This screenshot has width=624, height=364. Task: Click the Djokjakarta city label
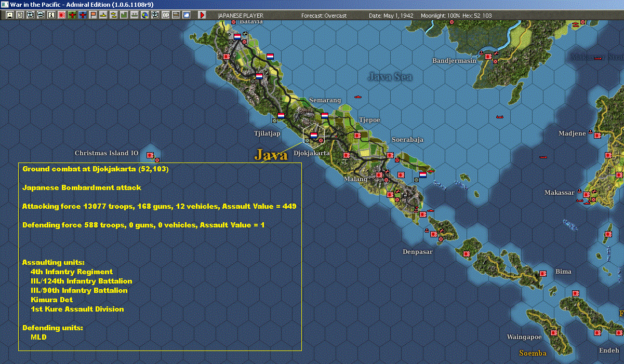tap(312, 154)
